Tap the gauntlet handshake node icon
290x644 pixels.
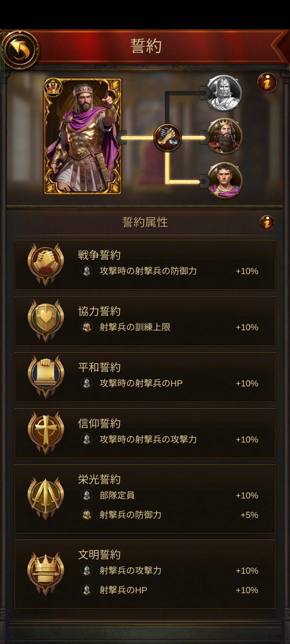click(168, 137)
